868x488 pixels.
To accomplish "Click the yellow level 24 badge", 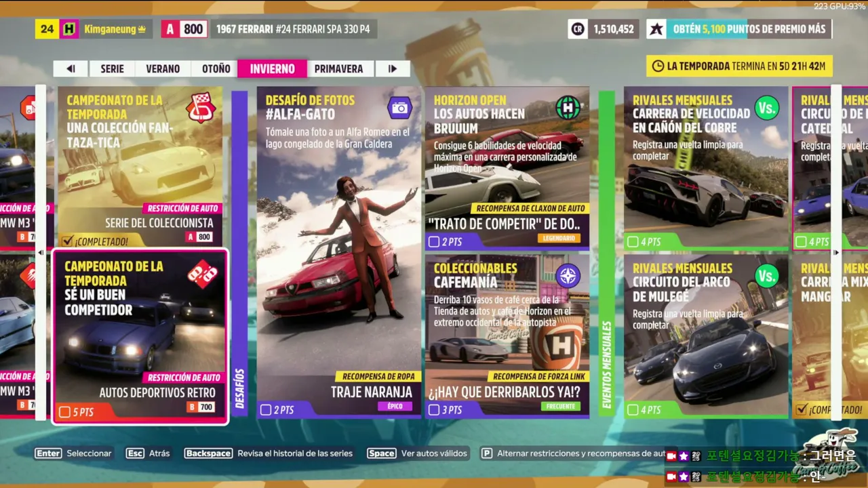I will 47,29.
